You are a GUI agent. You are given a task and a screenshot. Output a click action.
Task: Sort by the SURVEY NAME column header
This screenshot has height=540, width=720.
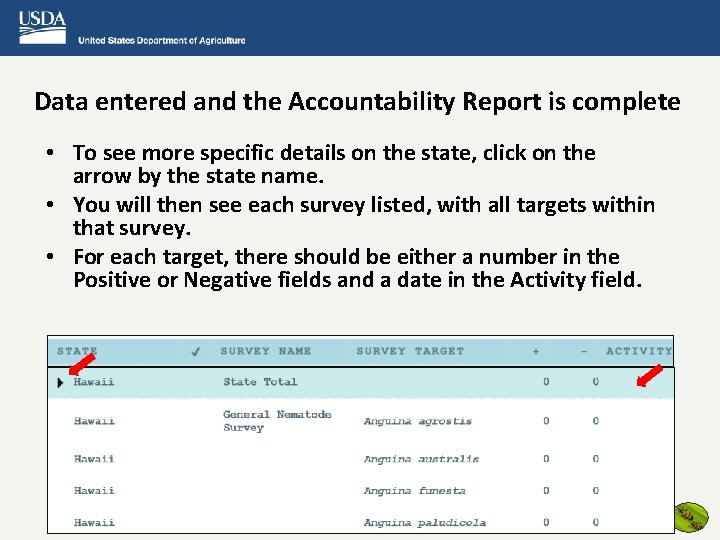click(x=266, y=351)
